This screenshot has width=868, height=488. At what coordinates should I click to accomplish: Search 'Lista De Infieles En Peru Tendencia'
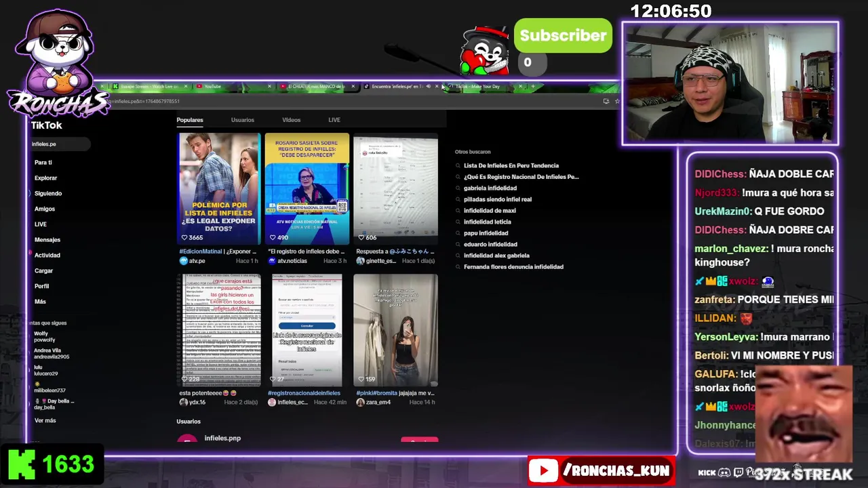511,165
